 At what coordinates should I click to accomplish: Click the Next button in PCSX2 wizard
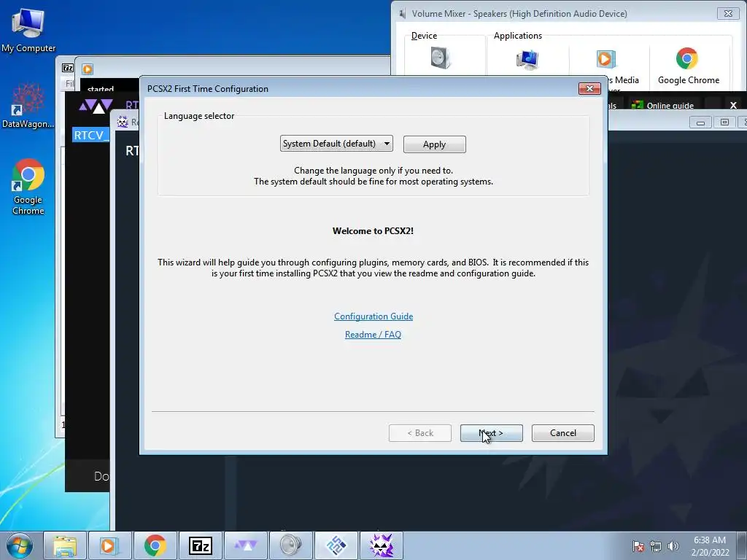tap(491, 433)
